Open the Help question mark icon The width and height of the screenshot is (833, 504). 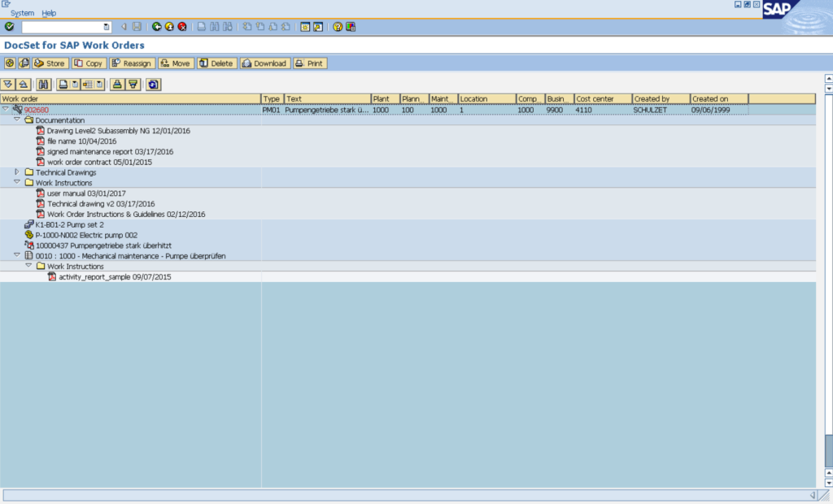tap(338, 27)
